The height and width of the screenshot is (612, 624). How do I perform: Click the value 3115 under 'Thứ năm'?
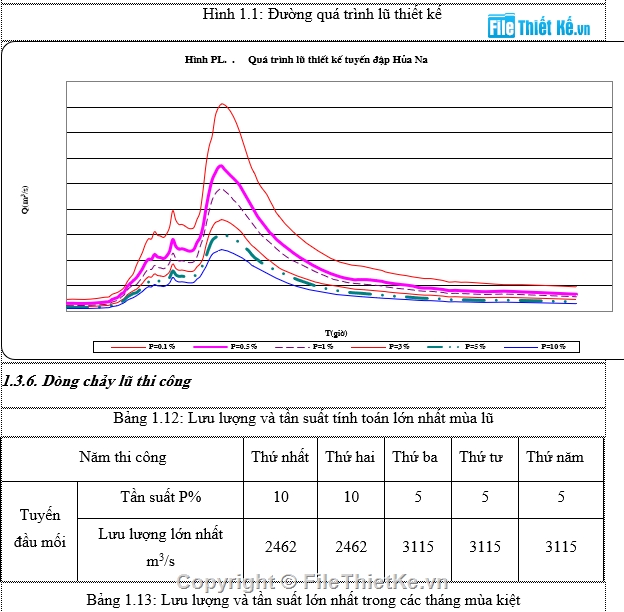click(561, 547)
